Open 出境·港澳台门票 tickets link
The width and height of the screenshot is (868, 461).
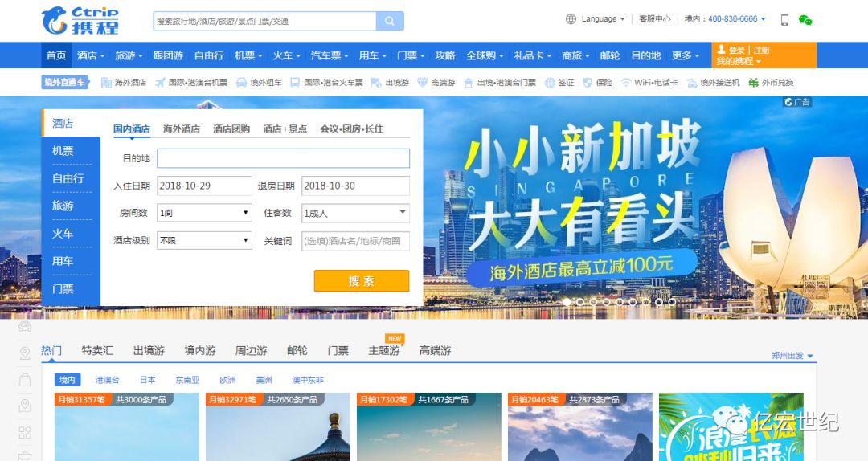499,83
